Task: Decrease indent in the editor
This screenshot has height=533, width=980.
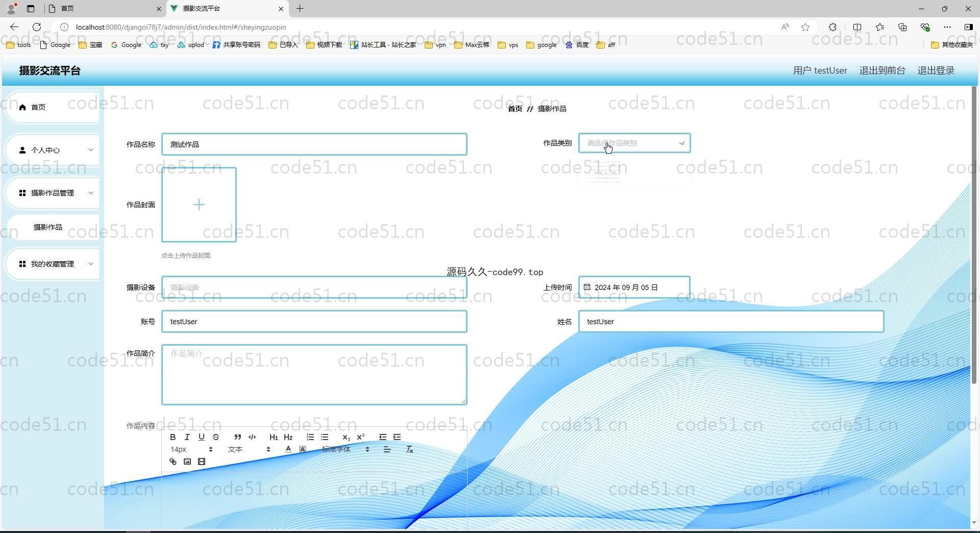Action: click(x=382, y=437)
